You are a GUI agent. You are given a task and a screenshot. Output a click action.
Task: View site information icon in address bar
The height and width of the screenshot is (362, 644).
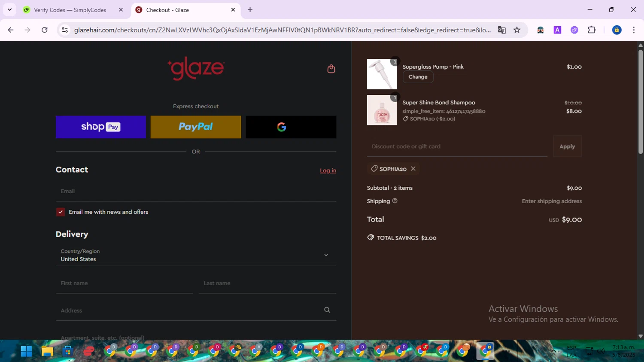click(65, 30)
